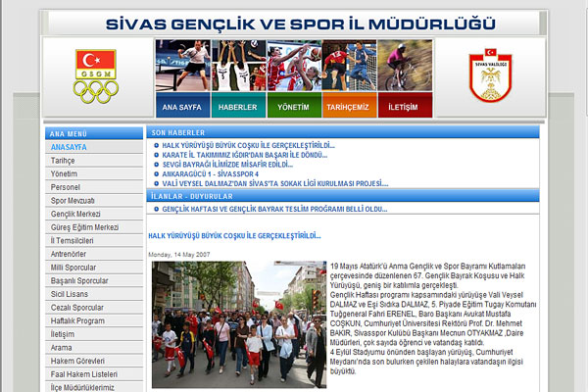
Task: Click the bullet icon beside Karate news
Action: [x=156, y=155]
